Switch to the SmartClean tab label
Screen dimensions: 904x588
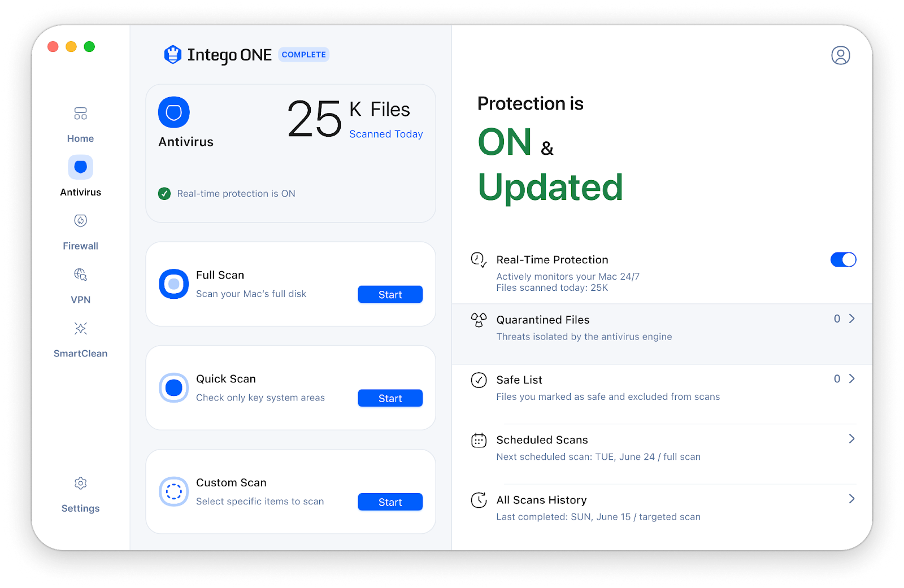pyautogui.click(x=80, y=353)
